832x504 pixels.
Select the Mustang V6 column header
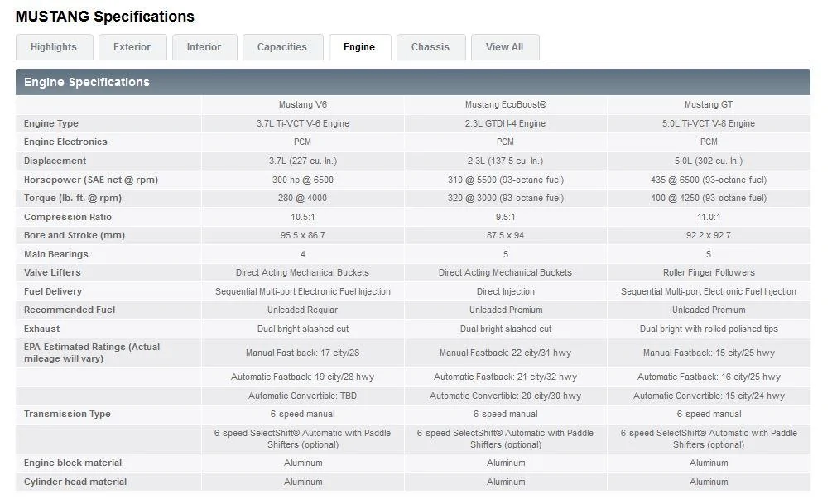pos(303,104)
